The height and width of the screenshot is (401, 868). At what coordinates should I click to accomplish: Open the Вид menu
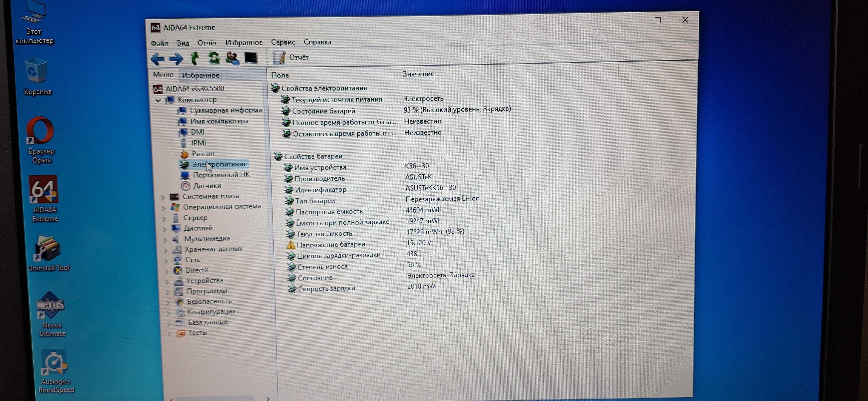(x=183, y=43)
